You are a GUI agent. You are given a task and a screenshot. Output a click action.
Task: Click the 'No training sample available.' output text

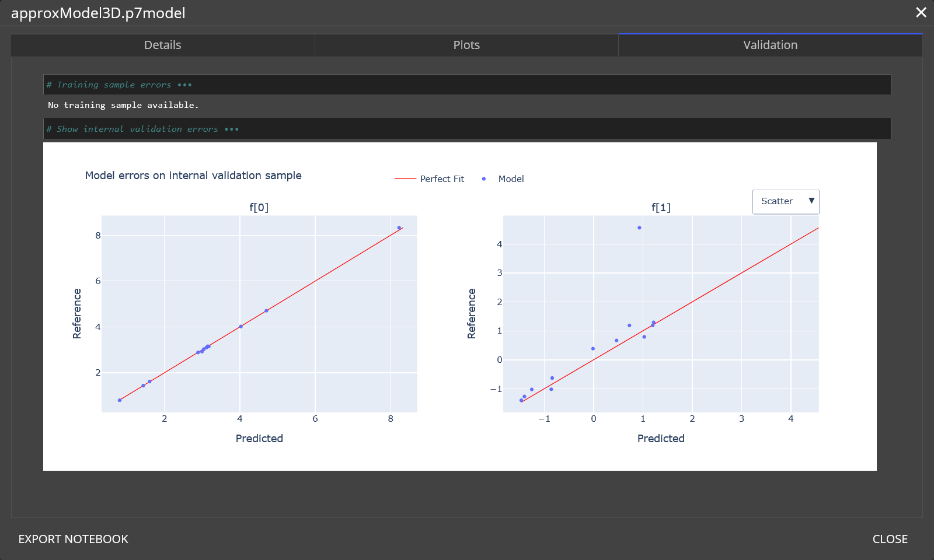(x=123, y=105)
